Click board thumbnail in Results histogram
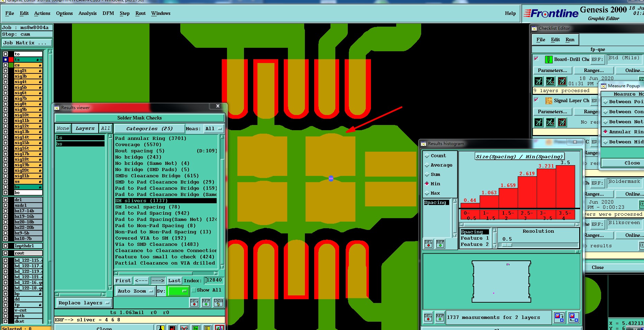The height and width of the screenshot is (330, 644). click(501, 282)
